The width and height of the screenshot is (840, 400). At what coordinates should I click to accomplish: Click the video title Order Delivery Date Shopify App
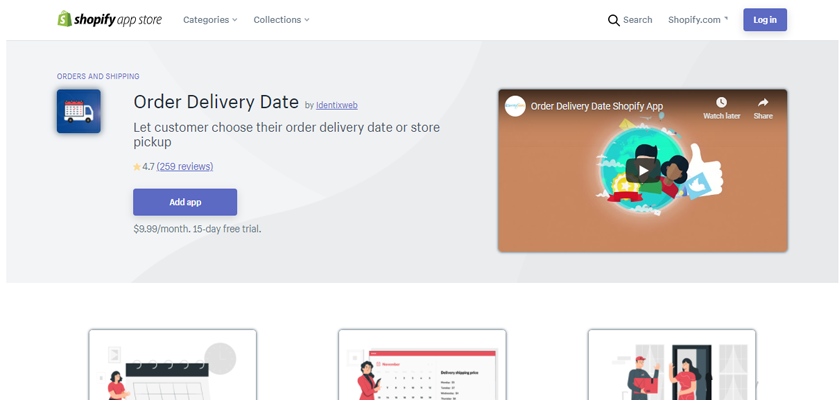[x=597, y=106]
